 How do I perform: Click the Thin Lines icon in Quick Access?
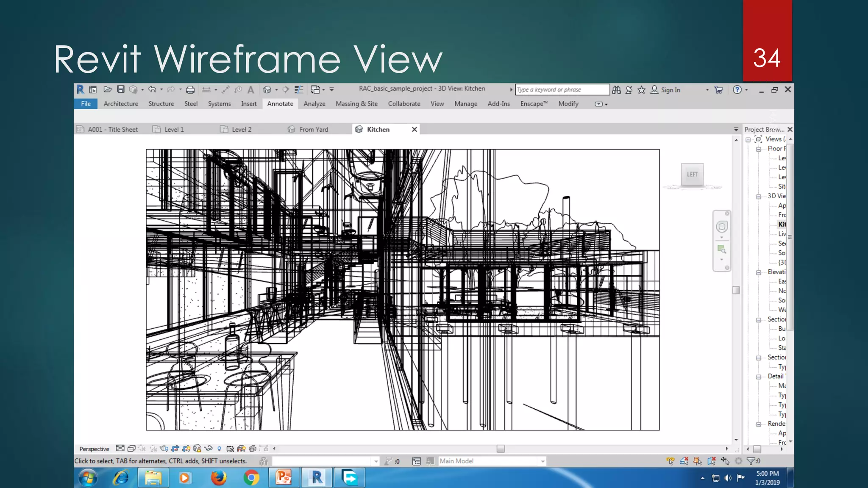(299, 89)
